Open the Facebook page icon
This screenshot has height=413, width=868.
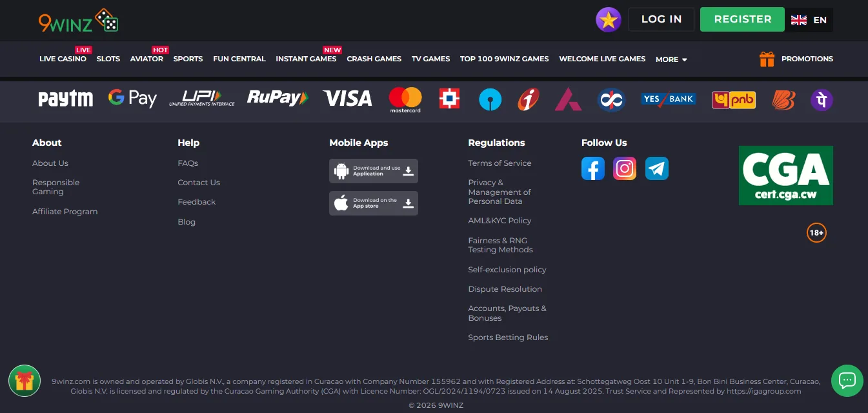[x=593, y=168]
